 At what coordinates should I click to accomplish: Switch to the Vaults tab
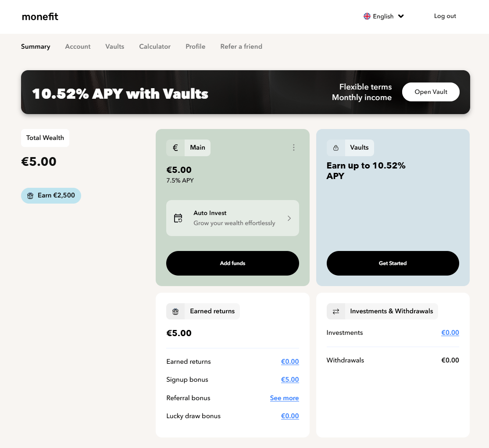click(114, 47)
